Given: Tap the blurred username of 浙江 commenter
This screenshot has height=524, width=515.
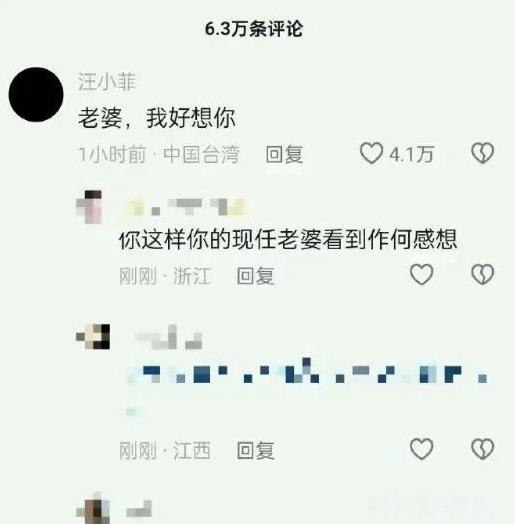Looking at the screenshot, I should (186, 207).
